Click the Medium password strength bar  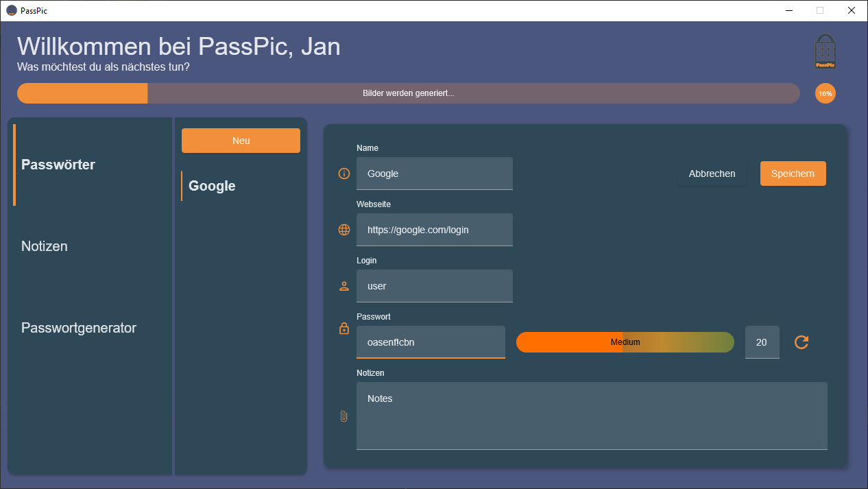pos(625,342)
